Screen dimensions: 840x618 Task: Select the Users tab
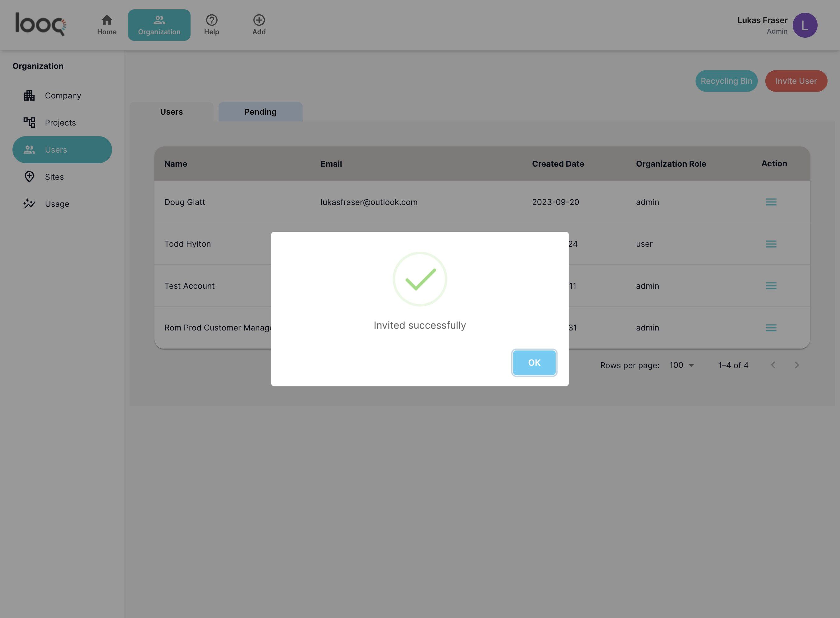pos(171,112)
